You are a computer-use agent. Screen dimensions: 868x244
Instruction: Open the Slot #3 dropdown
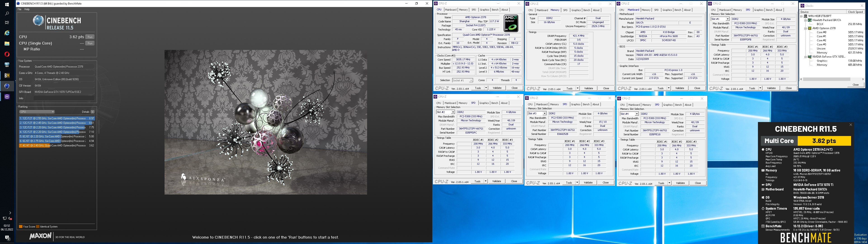coord(537,114)
